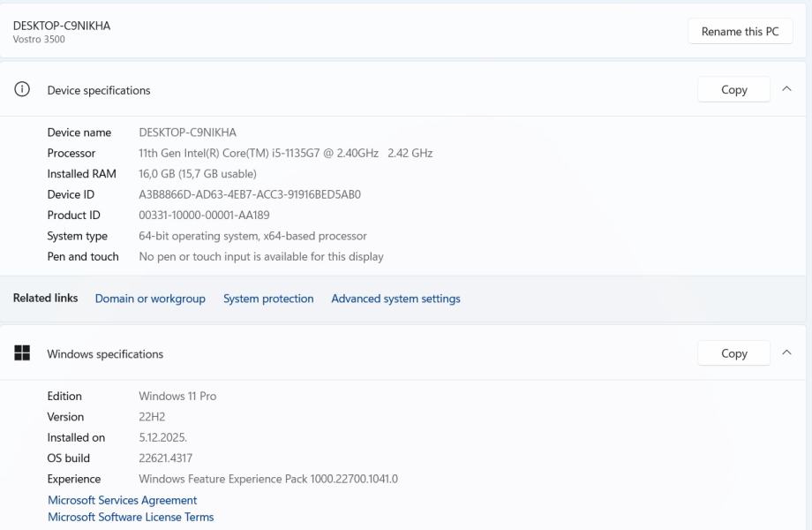Screen dimensions: 812x530
Task: Collapse the Device specifications section chevron
Action: [786, 89]
